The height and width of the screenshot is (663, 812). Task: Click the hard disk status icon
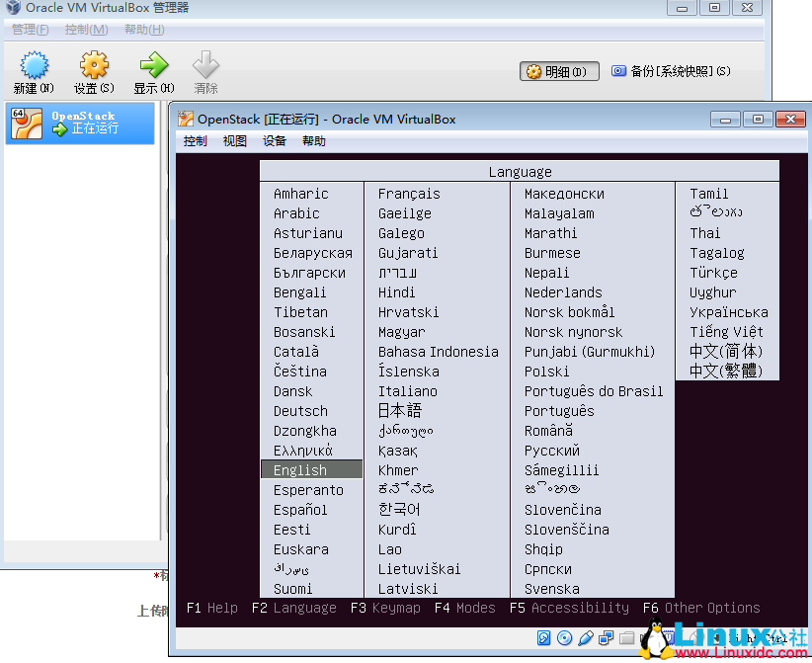(x=544, y=638)
